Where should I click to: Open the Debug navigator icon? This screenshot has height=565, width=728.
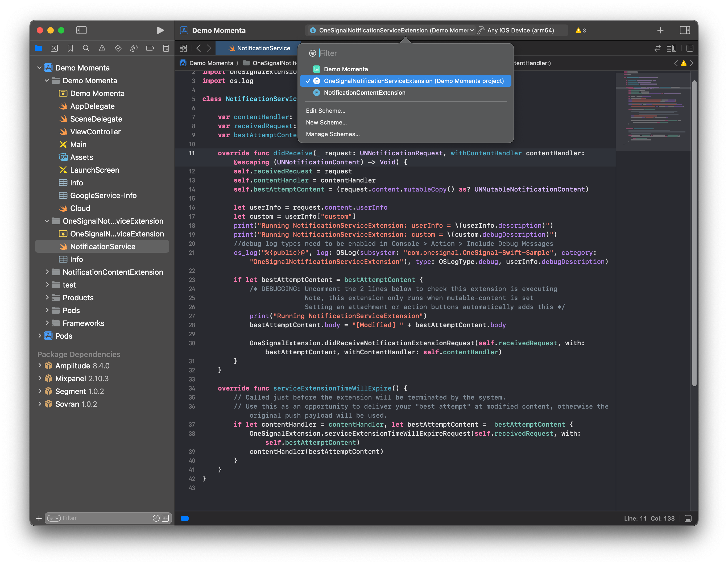click(x=134, y=48)
